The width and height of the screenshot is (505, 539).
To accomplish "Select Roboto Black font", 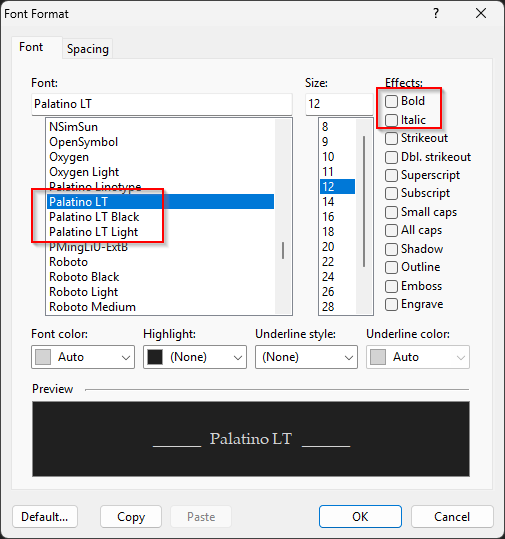I will [x=161, y=277].
